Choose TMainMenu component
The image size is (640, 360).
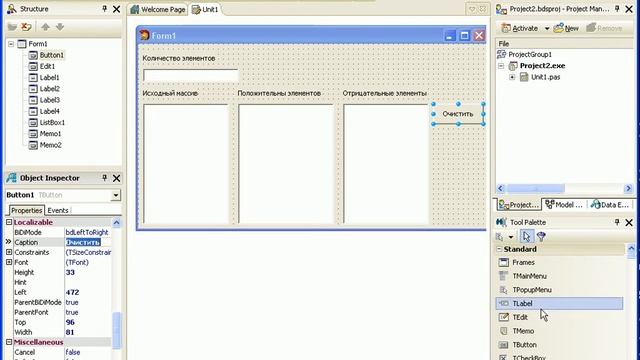click(560, 276)
